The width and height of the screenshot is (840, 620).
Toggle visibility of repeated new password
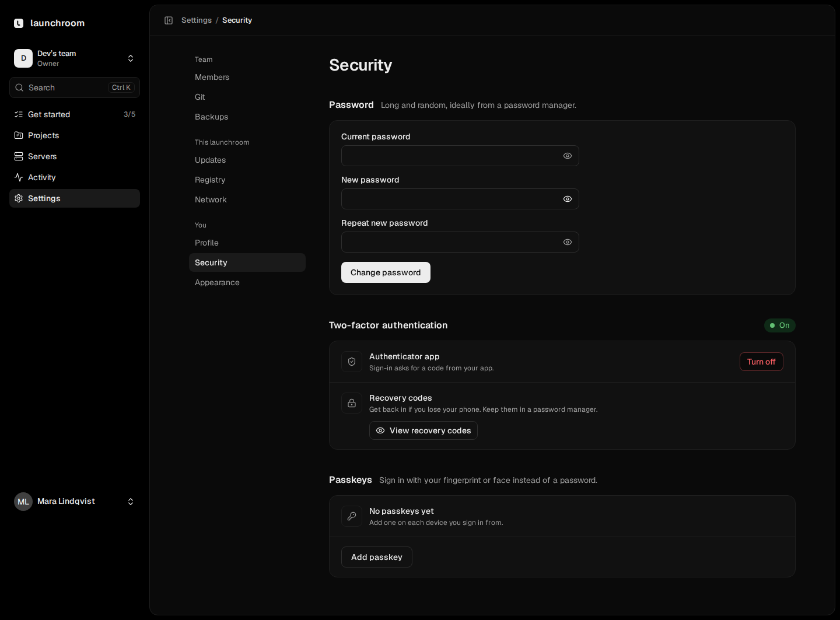tap(568, 242)
